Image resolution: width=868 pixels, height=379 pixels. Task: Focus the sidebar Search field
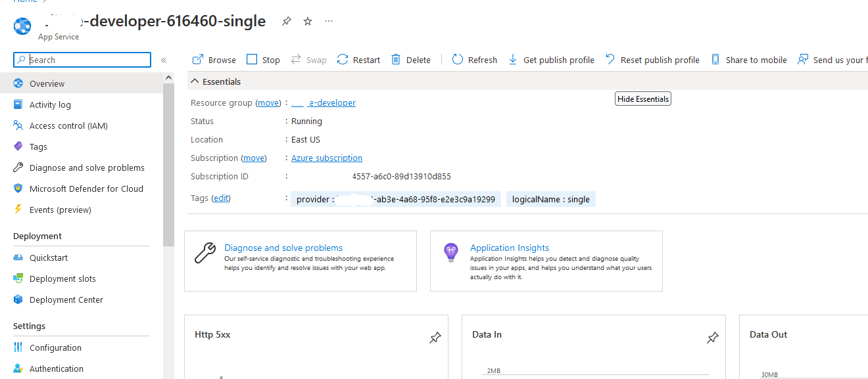tap(82, 60)
